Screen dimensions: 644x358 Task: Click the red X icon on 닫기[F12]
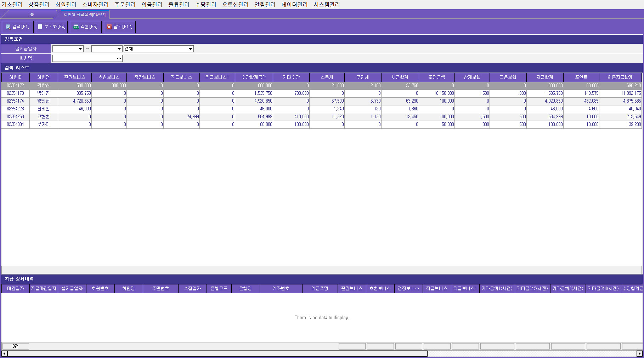109,27
